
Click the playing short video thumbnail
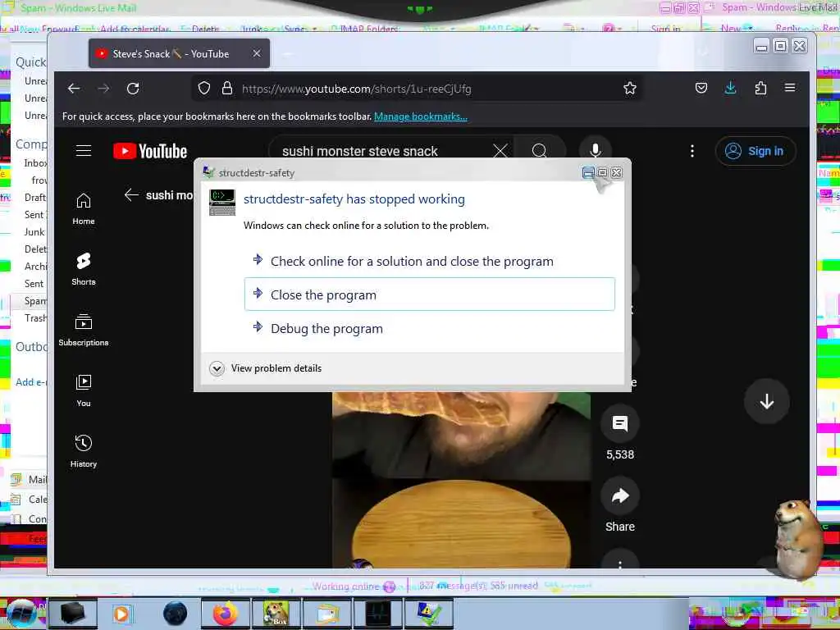461,479
